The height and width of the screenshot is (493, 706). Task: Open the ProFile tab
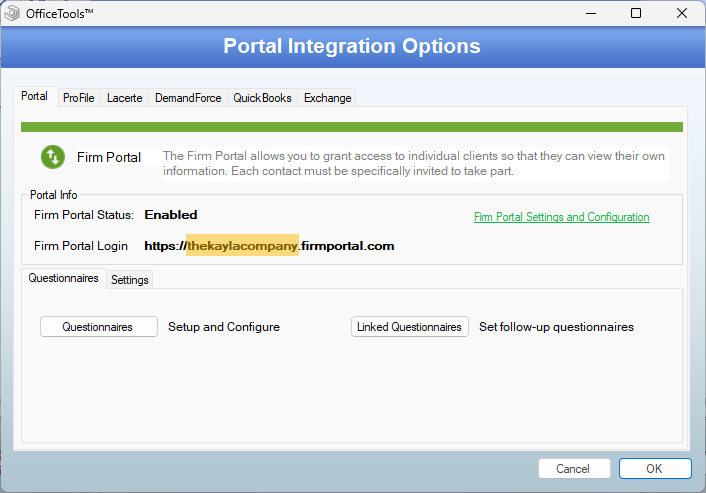(x=79, y=98)
